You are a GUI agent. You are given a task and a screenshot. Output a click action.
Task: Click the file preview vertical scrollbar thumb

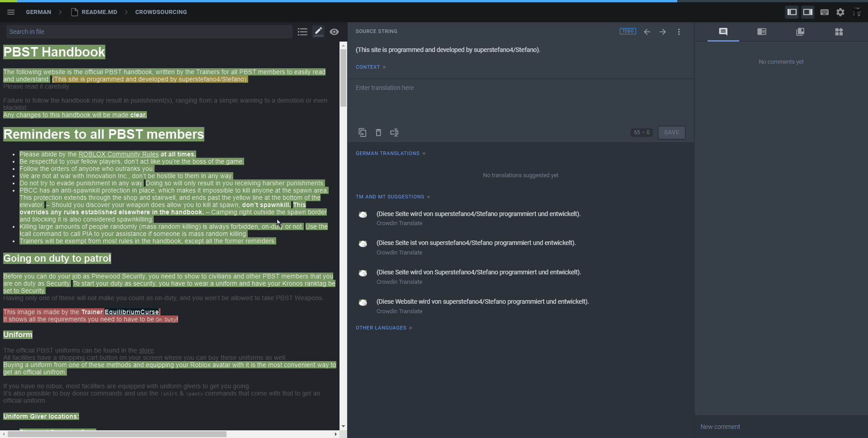coord(344,78)
